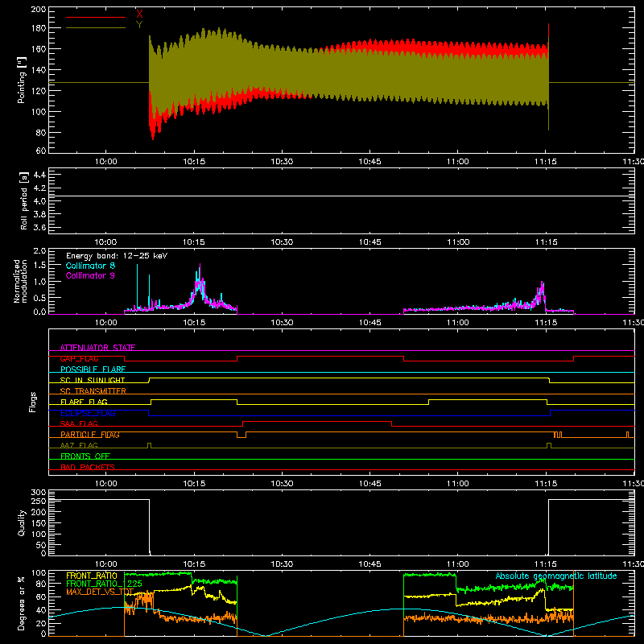Click the blue ECLIPSE_FLAG label
This screenshot has width=644, height=644.
88,413
